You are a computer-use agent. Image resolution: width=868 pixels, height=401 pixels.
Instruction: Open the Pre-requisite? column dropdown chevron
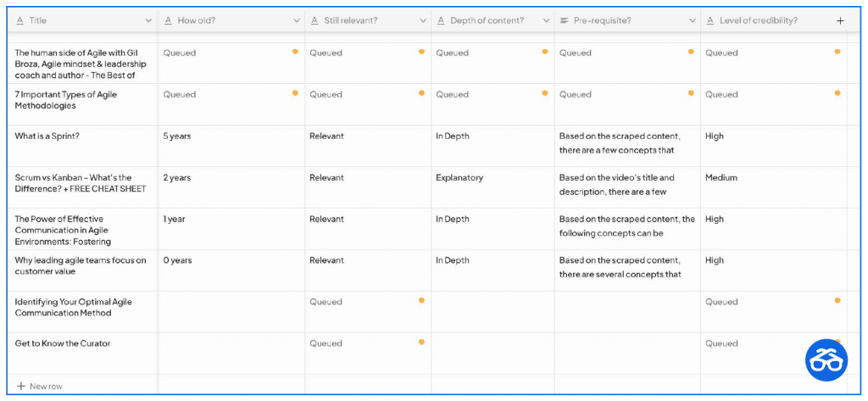tap(692, 21)
